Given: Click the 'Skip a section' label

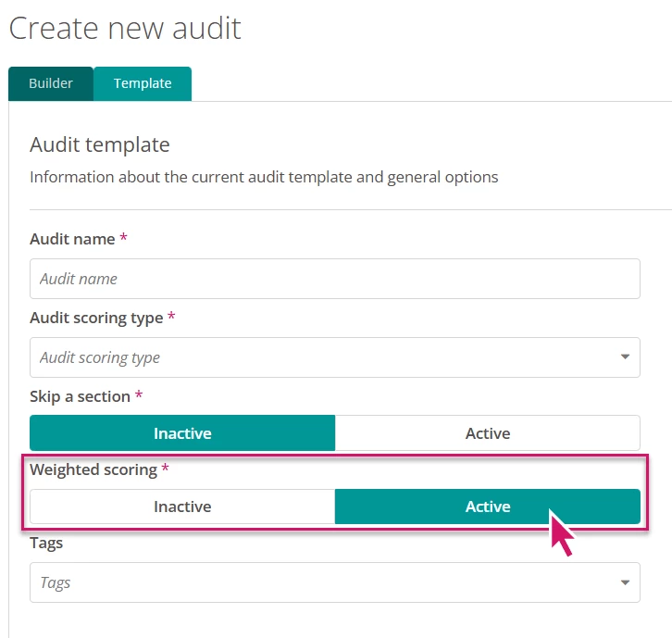Looking at the screenshot, I should (x=81, y=396).
